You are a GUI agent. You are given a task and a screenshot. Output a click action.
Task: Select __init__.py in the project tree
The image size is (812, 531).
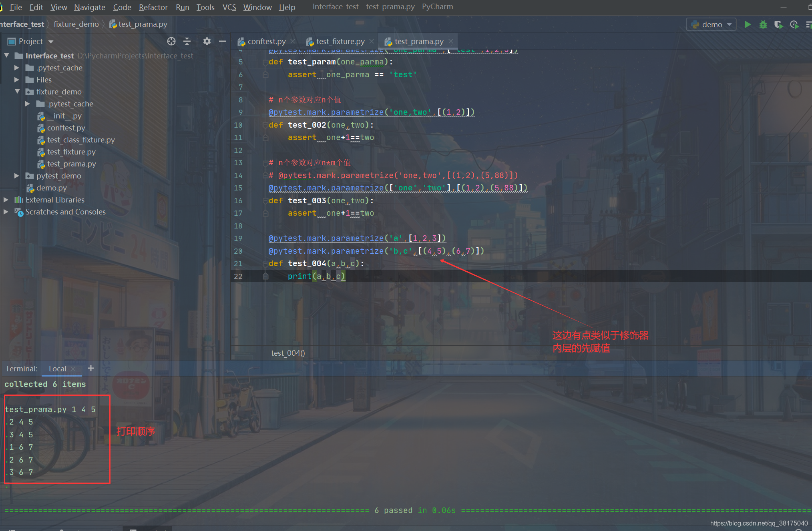[64, 116]
